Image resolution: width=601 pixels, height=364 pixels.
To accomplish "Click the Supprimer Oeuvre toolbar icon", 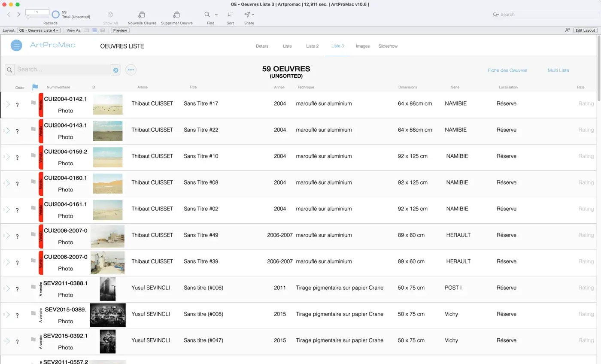I will click(176, 15).
